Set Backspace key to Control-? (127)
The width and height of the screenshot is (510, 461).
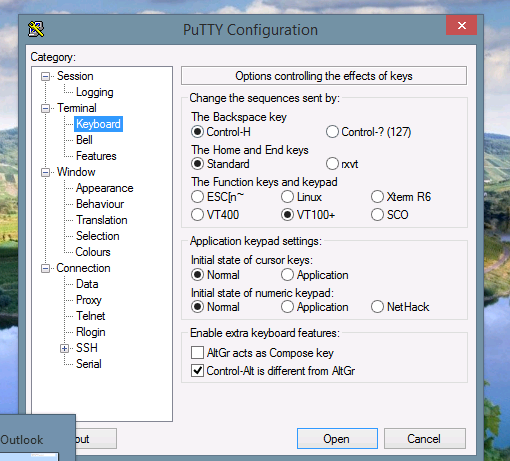pos(332,132)
